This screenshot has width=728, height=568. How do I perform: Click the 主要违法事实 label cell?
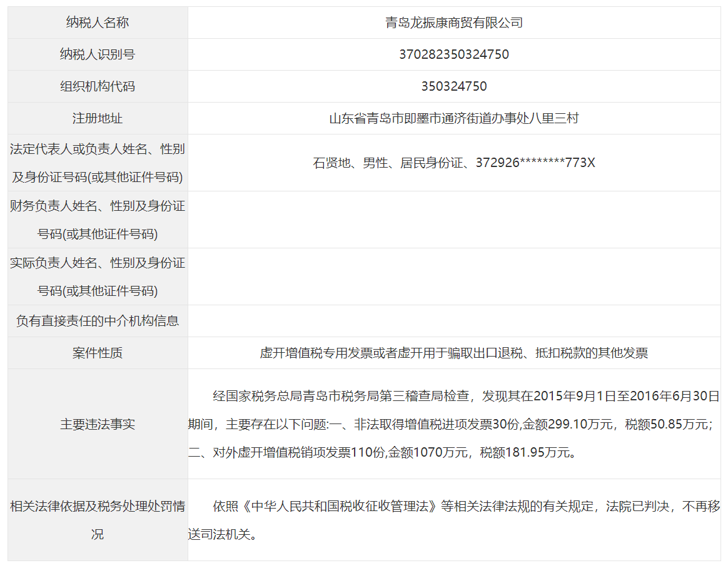98,424
